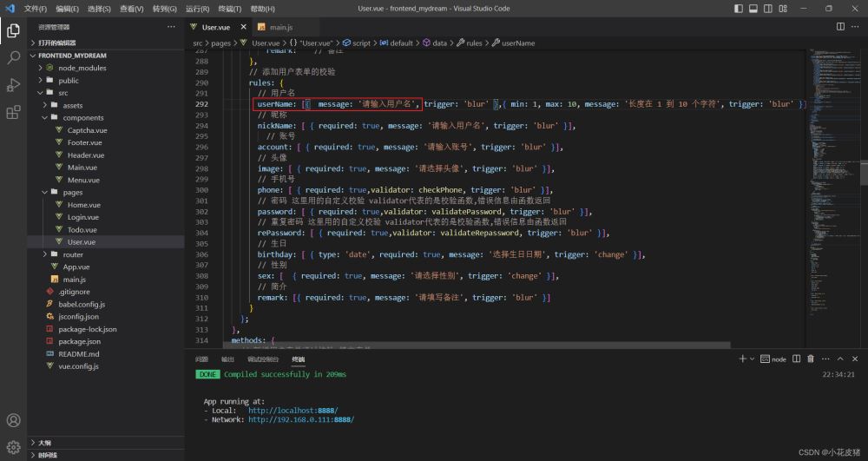The image size is (868, 461).
Task: Close the User.vue editor tab
Action: coord(240,28)
